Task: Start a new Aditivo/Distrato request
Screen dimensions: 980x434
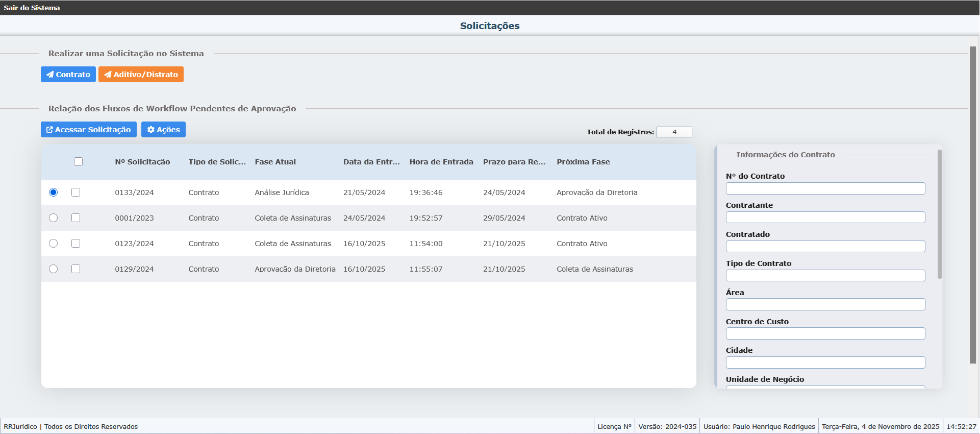Action: [141, 75]
